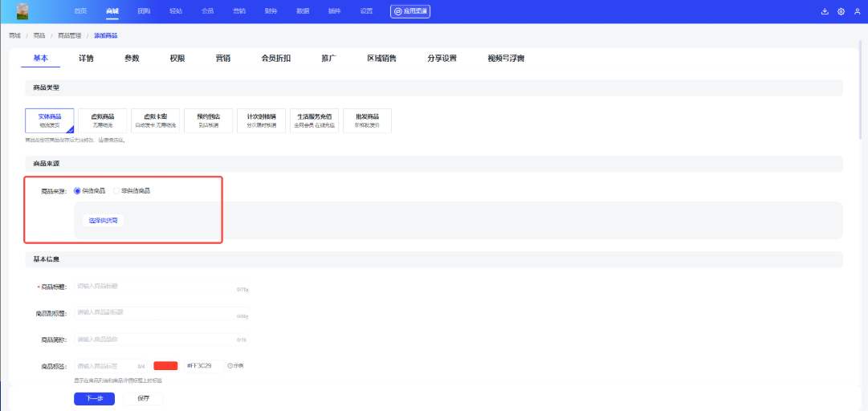The height and width of the screenshot is (411, 868).
Task: Click the user profile icon at top right
Action: [x=857, y=11]
